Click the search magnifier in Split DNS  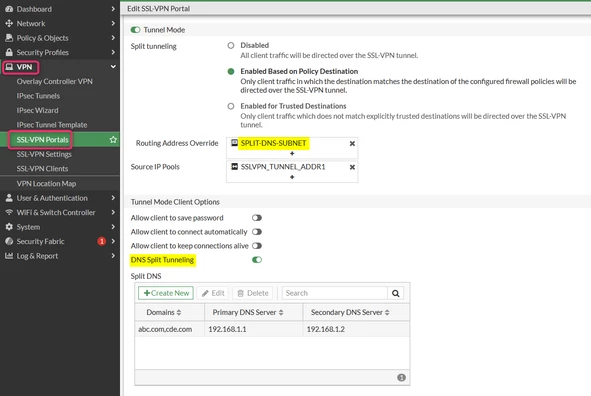click(395, 293)
